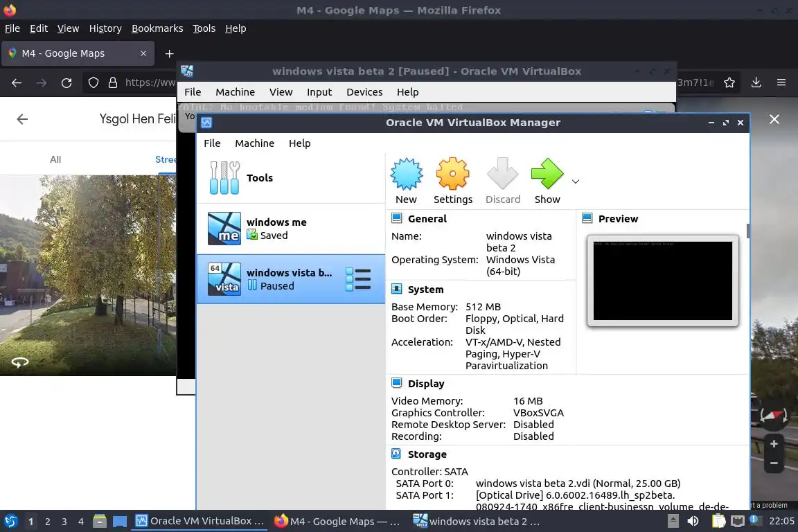Click the Display section header
Image resolution: width=798 pixels, height=532 pixels.
(426, 383)
